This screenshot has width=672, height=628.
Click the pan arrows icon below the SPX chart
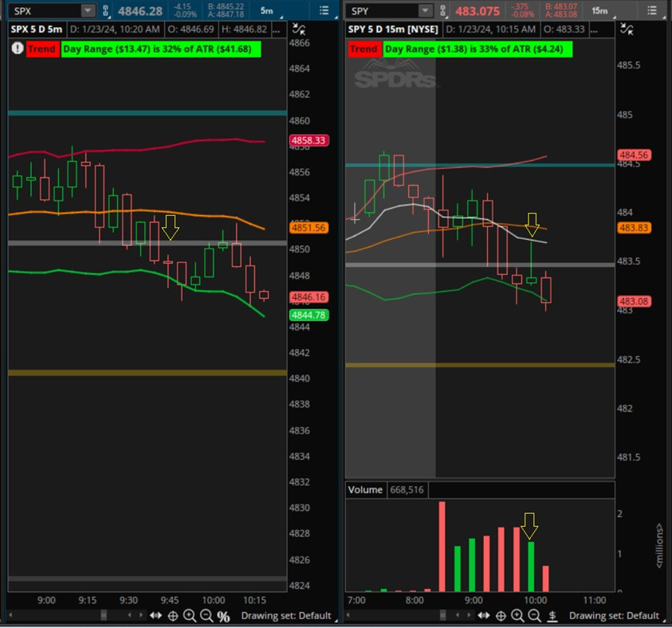(x=155, y=615)
